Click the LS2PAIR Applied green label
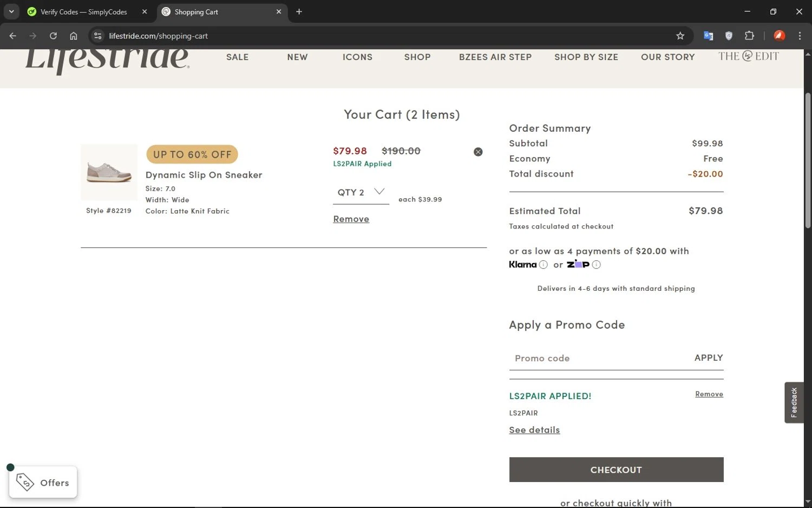812x508 pixels. tap(362, 164)
